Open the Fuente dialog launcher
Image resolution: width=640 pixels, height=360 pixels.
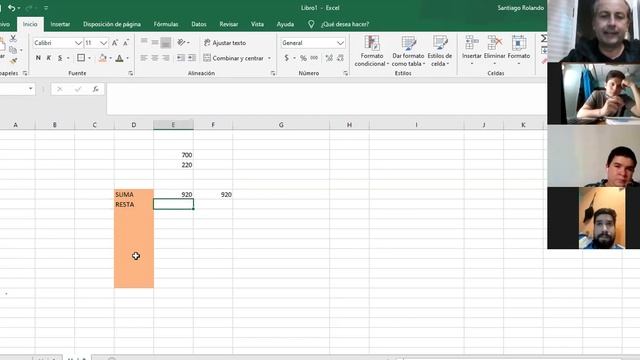[x=131, y=73]
